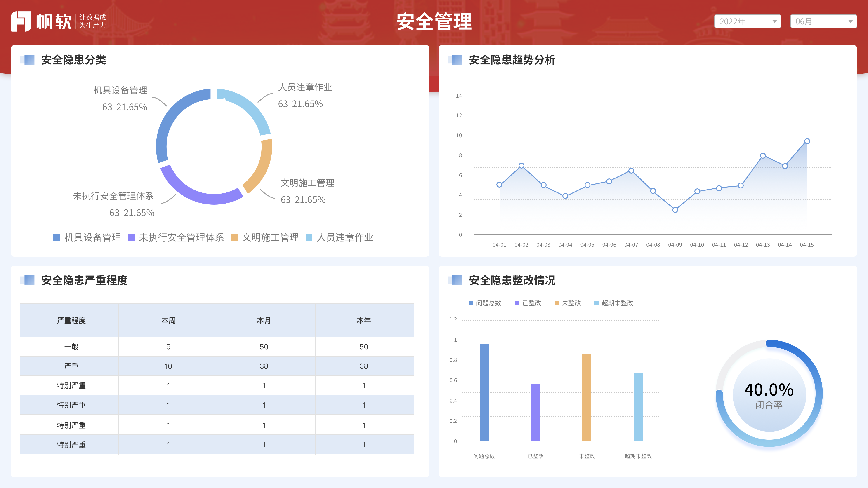Click the 06月 month input field
Viewport: 868px width, 488px height.
coord(817,21)
